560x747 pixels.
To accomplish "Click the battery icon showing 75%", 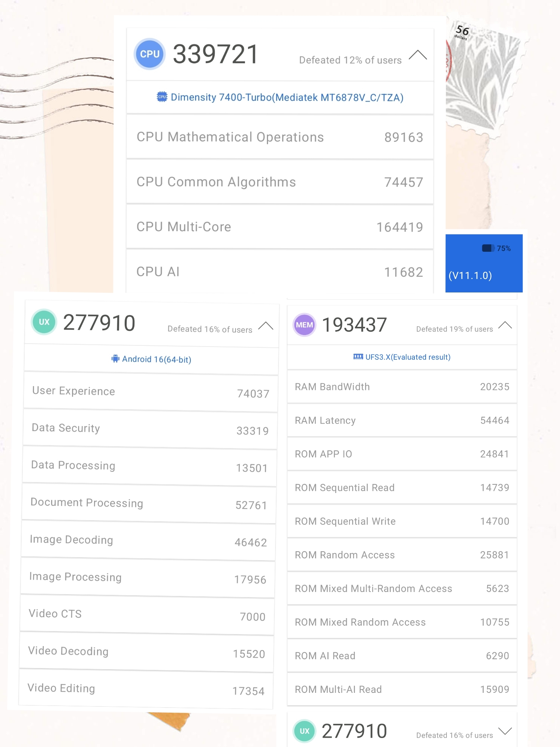I will tap(488, 248).
